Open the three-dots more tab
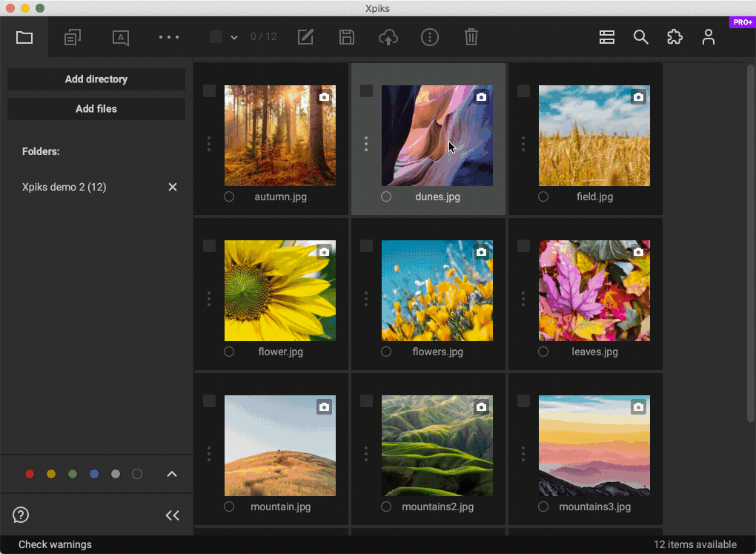The image size is (756, 554). coord(169,37)
